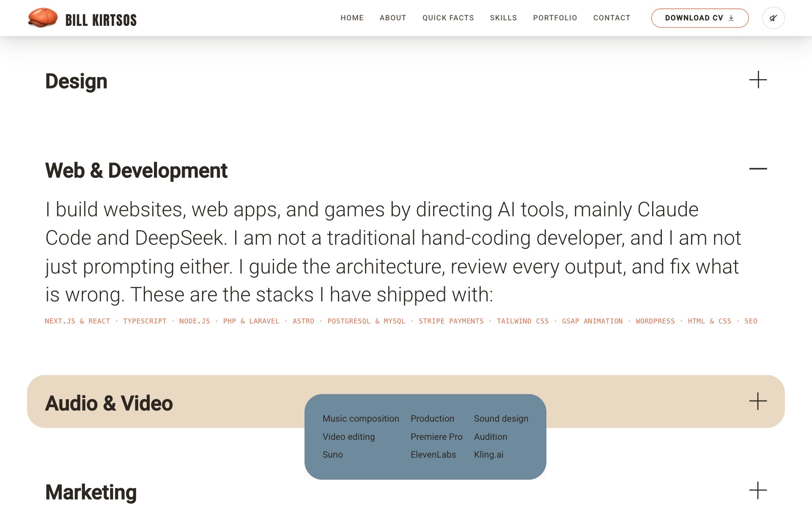This screenshot has width=812, height=508.
Task: Click the 'GSAP ANIMATION' stack tag
Action: 592,321
